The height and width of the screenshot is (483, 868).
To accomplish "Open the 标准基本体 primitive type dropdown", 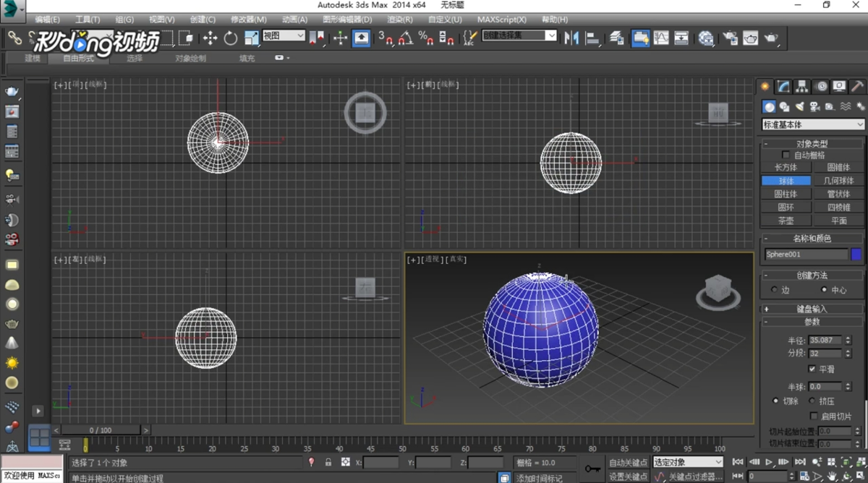I will (x=813, y=125).
